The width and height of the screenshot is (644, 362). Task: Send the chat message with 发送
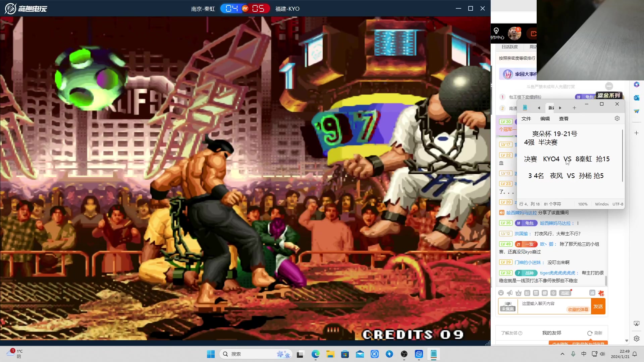click(x=598, y=306)
